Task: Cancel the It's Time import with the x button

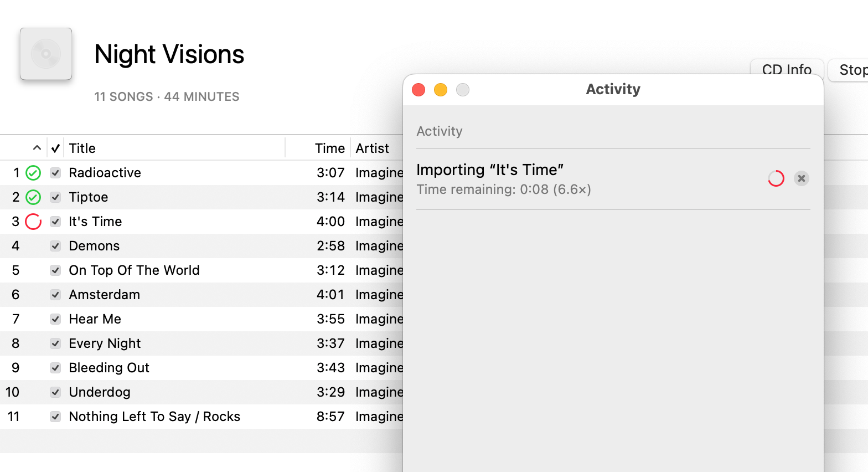Action: (x=801, y=178)
